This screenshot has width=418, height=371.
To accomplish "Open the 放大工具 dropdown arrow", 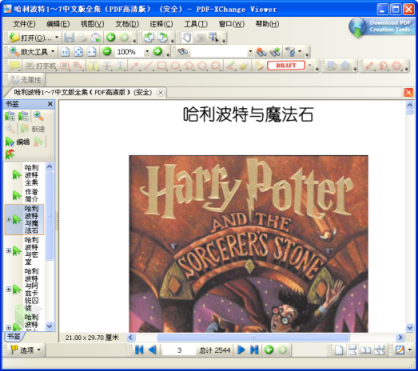I will pyautogui.click(x=53, y=52).
